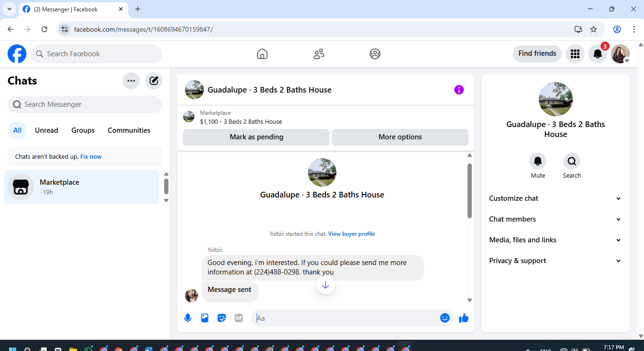Click the chat list scrollbar thumb

(166, 186)
